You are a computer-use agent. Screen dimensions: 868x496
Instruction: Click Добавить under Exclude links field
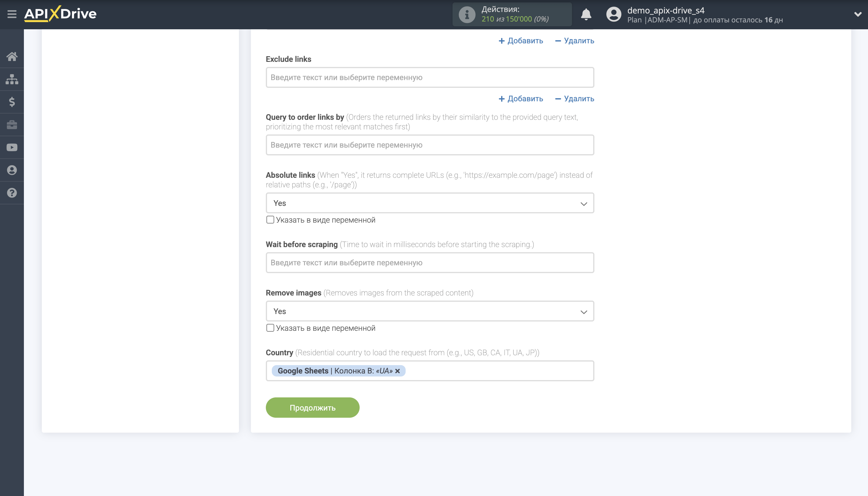coord(521,99)
